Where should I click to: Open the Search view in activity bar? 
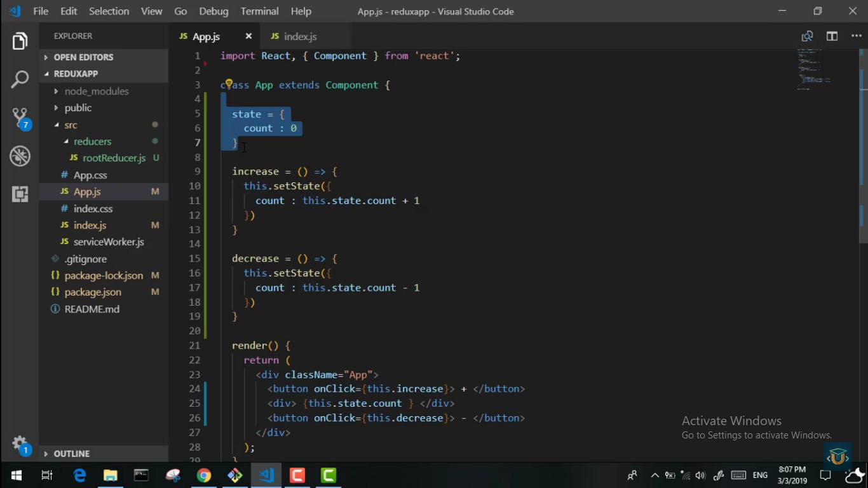[20, 79]
